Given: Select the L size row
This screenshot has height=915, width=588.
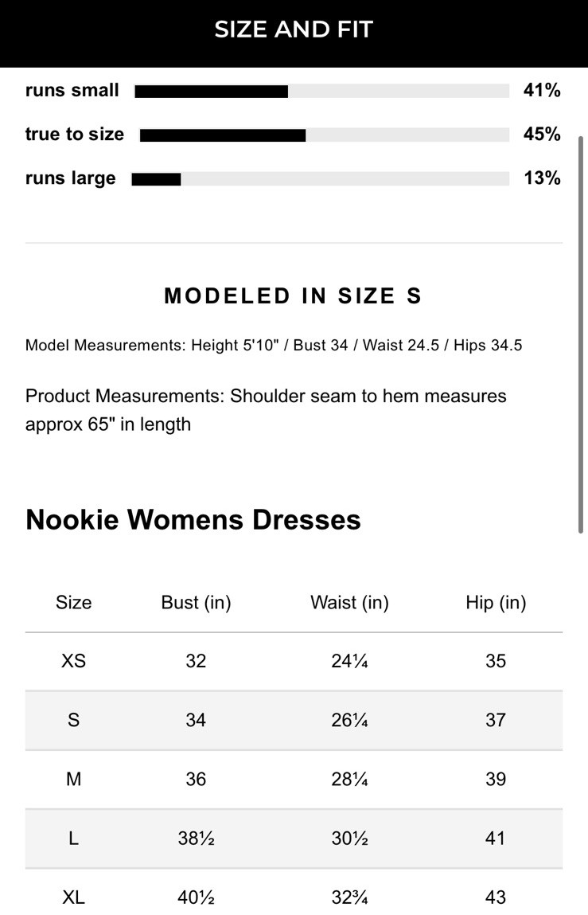Looking at the screenshot, I should pyautogui.click(x=294, y=839).
